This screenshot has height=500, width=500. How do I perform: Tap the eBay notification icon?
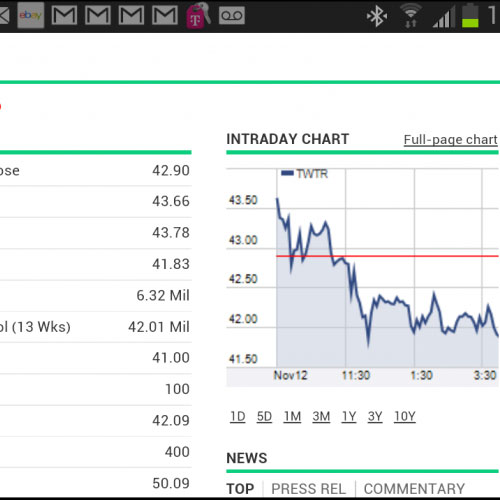point(31,15)
